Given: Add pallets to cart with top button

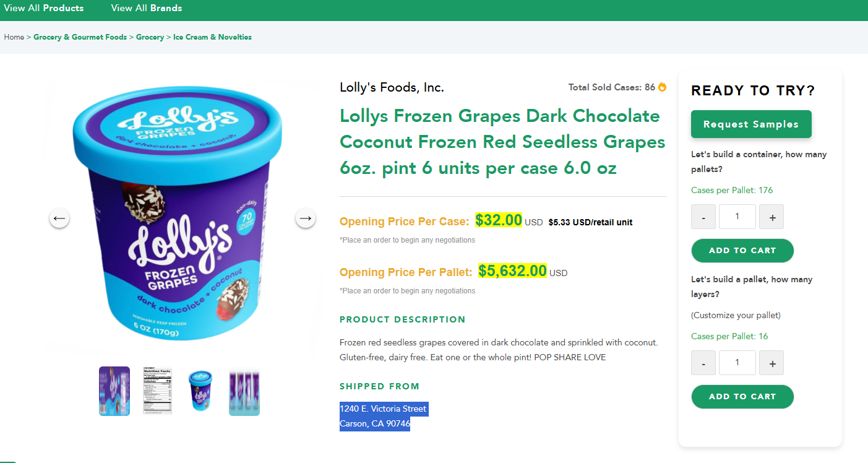Looking at the screenshot, I should 742,251.
